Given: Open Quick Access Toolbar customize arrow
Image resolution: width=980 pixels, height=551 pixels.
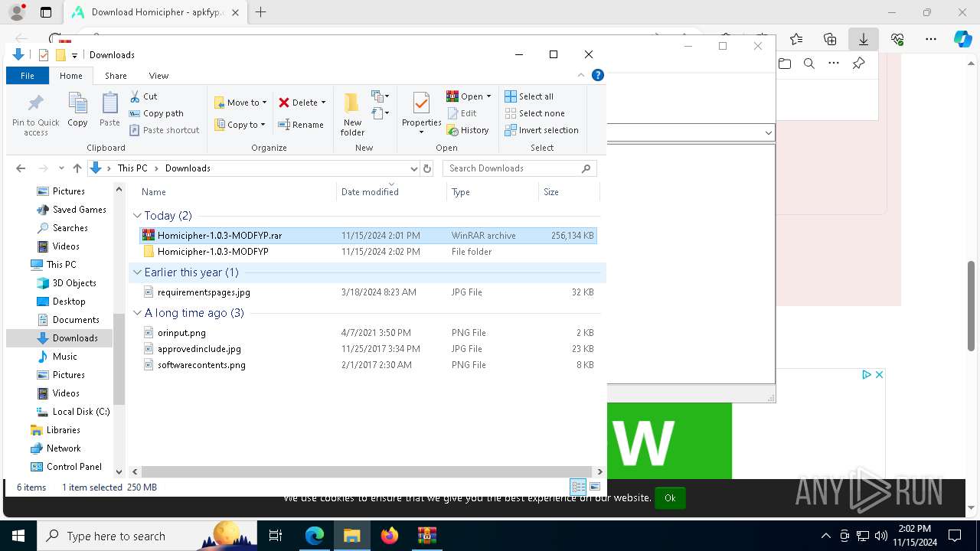Looking at the screenshot, I should pyautogui.click(x=74, y=55).
